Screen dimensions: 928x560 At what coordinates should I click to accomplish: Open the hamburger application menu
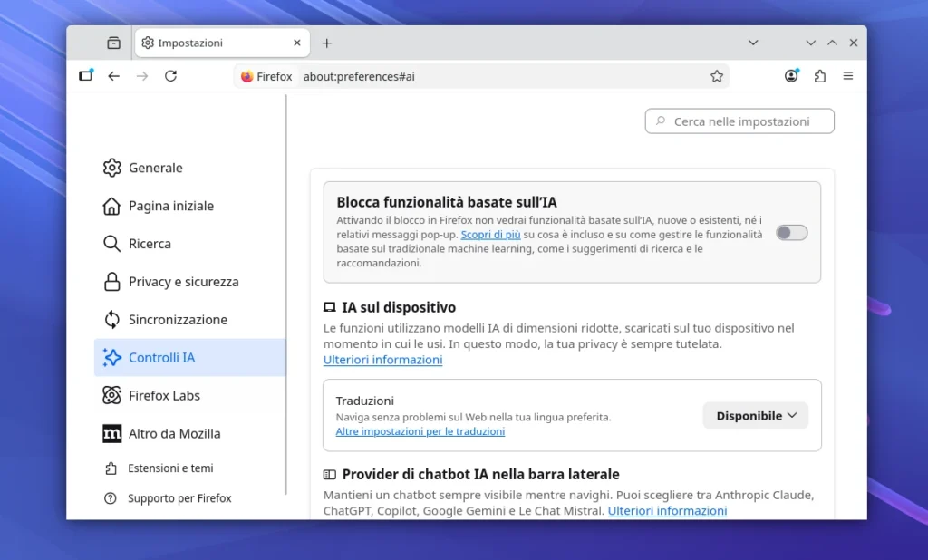(849, 76)
